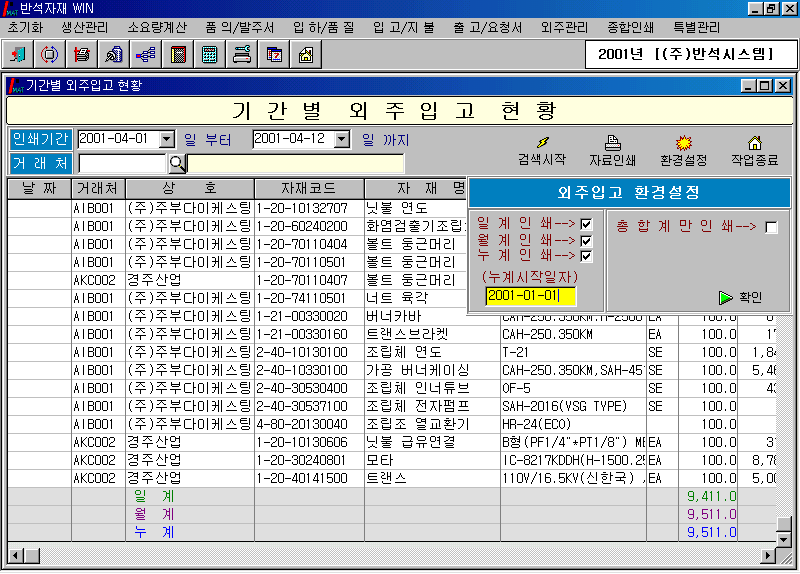Screen dimensions: 800x574
Task: Print data using 자료인쇄 printer icon
Action: (613, 151)
